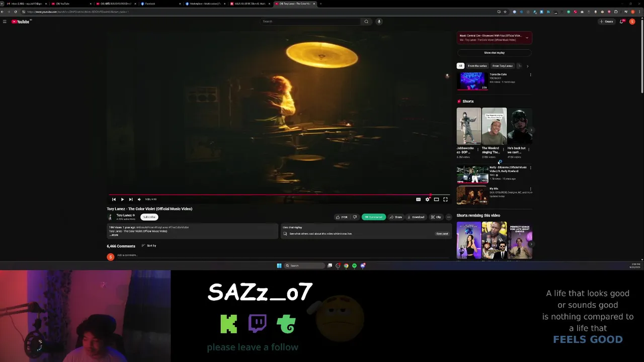
Task: Skip to the next video
Action: tap(131, 200)
